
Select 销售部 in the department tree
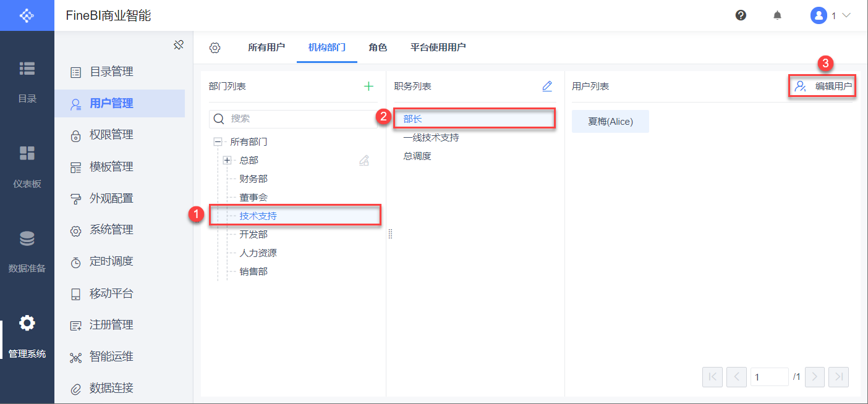click(x=253, y=272)
